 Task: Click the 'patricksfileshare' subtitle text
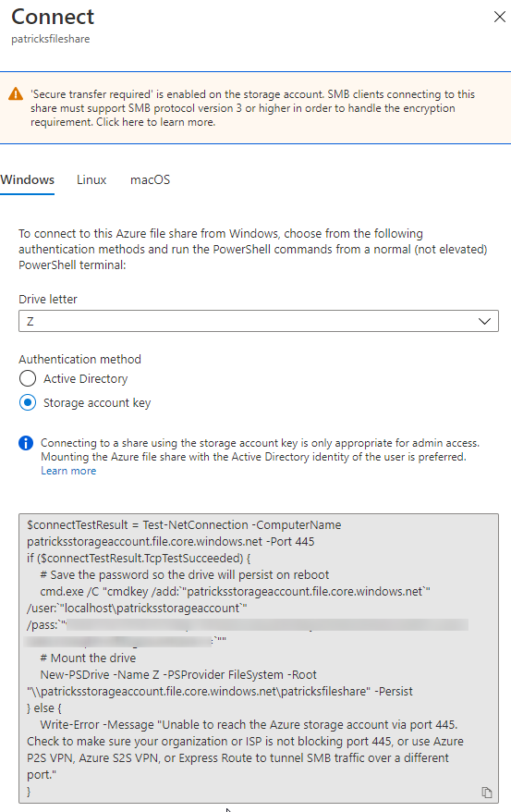click(51, 39)
